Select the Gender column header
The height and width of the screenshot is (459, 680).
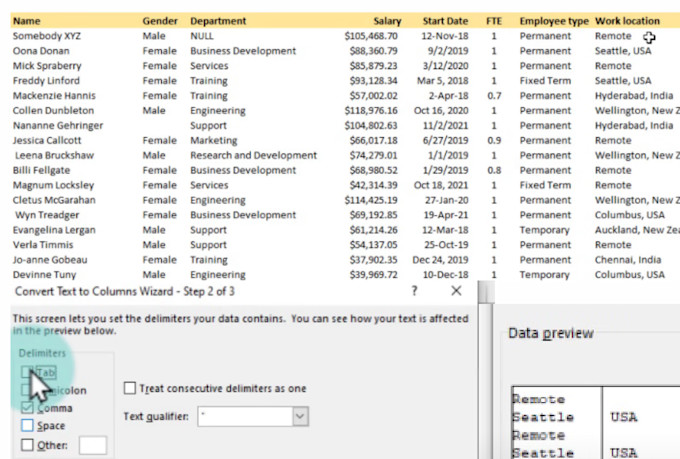tap(160, 21)
